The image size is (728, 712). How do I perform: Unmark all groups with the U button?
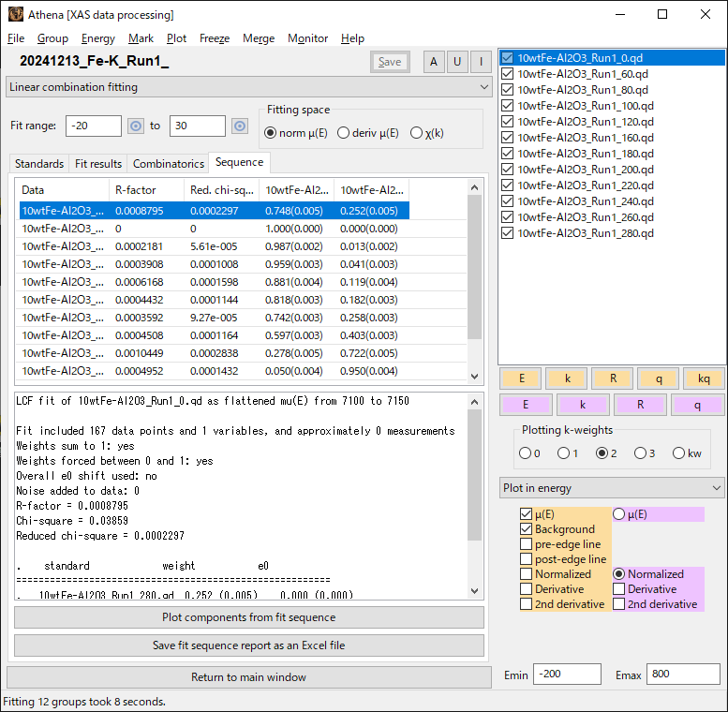(457, 62)
